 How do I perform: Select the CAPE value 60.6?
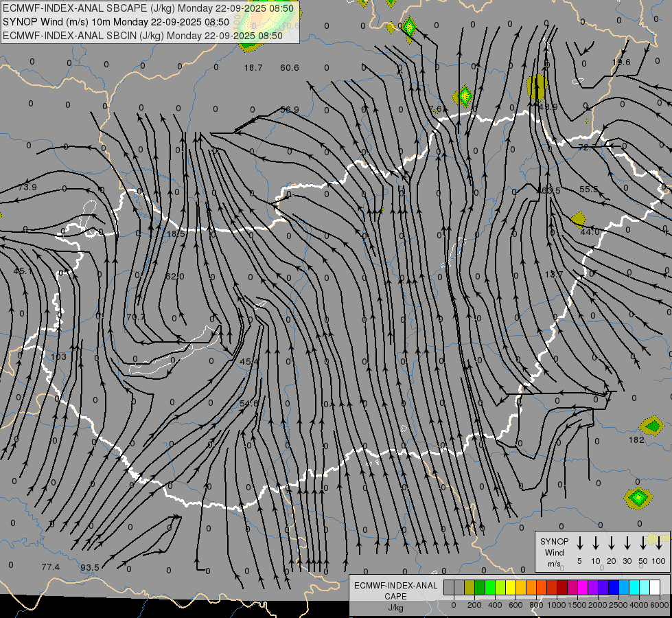pyautogui.click(x=289, y=68)
